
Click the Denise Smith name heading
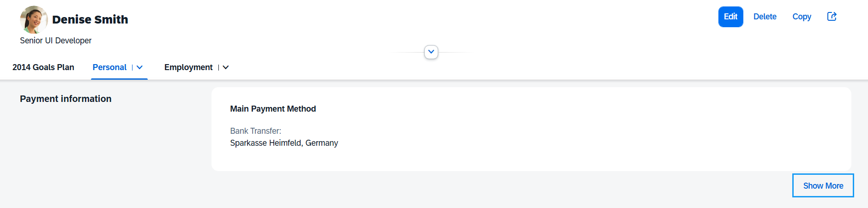click(x=90, y=19)
